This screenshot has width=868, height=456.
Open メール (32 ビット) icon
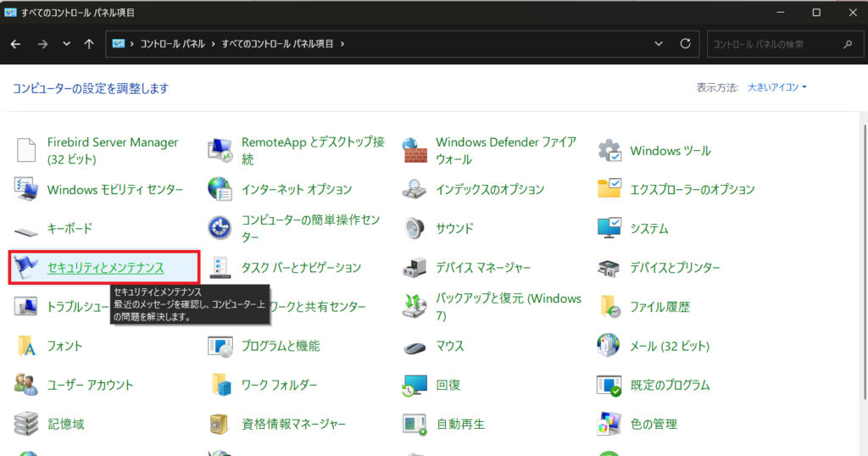(609, 345)
